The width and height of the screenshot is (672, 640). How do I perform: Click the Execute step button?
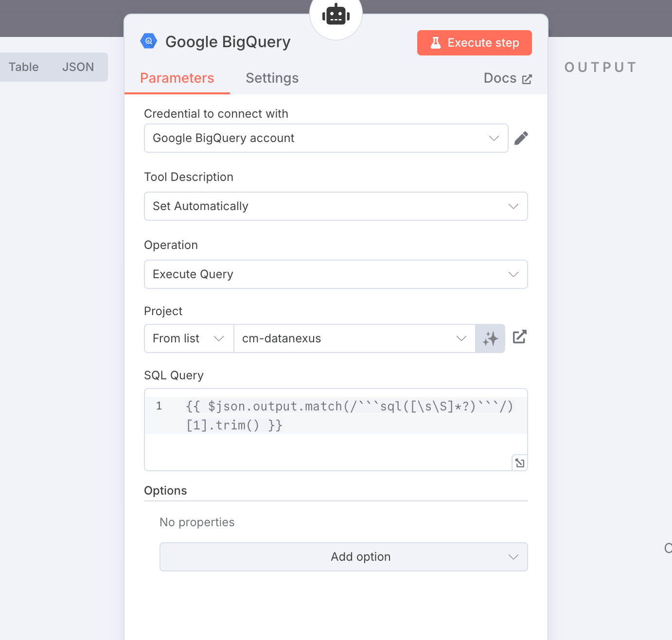[x=475, y=43]
